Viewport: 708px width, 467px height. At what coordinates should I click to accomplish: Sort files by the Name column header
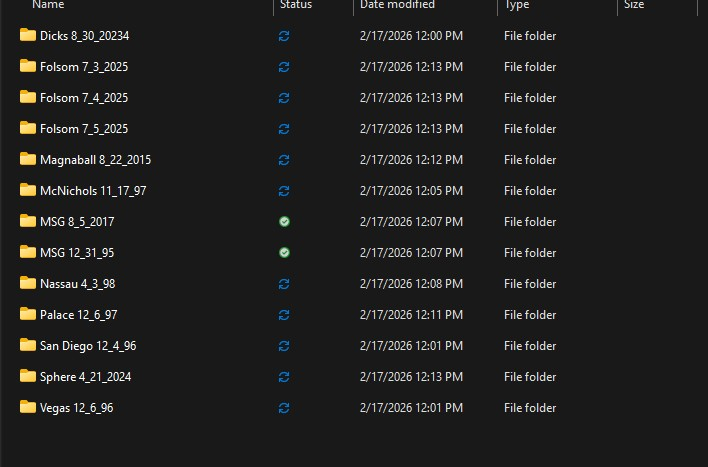tap(48, 5)
